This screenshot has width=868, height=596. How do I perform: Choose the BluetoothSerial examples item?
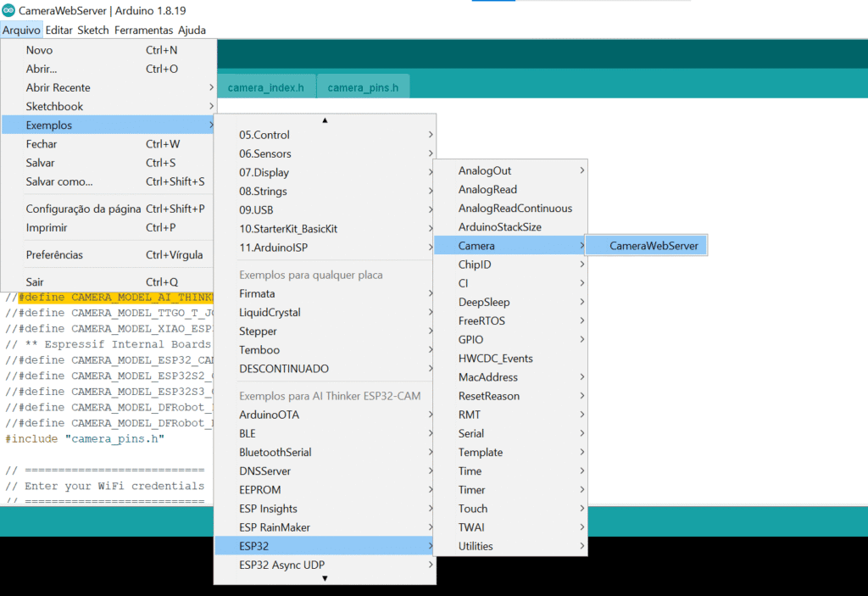click(x=275, y=453)
